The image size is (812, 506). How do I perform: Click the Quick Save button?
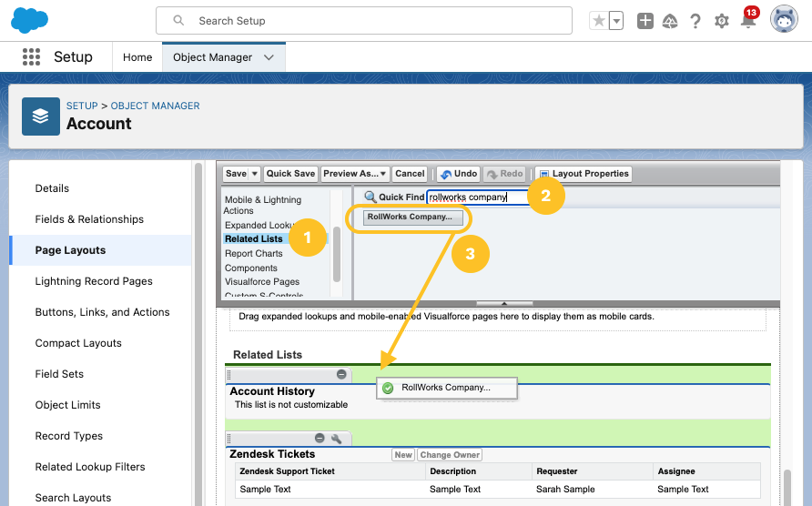[x=290, y=174]
